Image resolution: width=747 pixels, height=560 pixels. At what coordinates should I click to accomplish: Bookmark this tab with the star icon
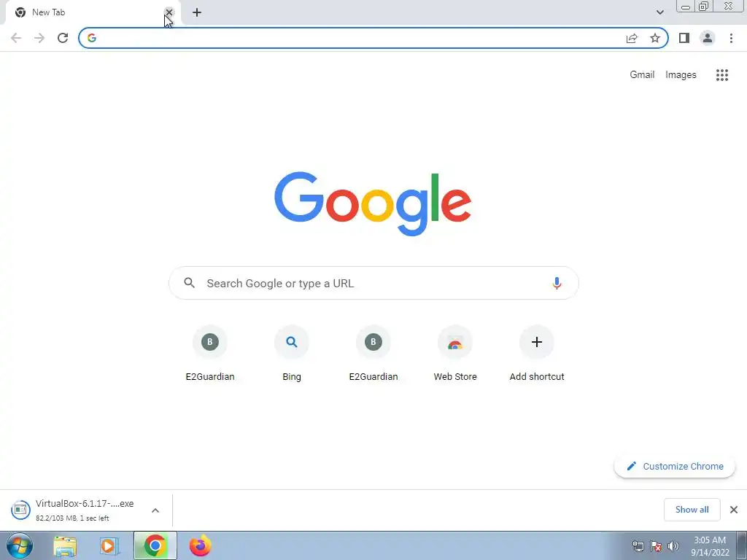[x=655, y=38]
